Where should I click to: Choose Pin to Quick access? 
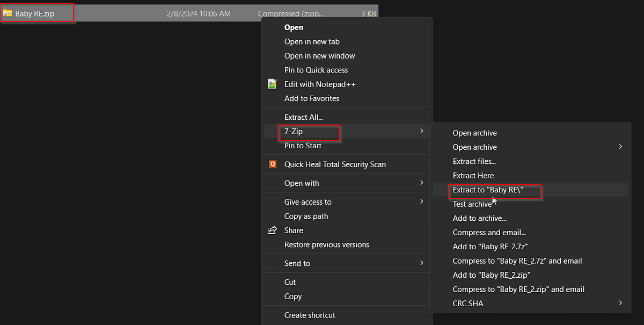[316, 70]
